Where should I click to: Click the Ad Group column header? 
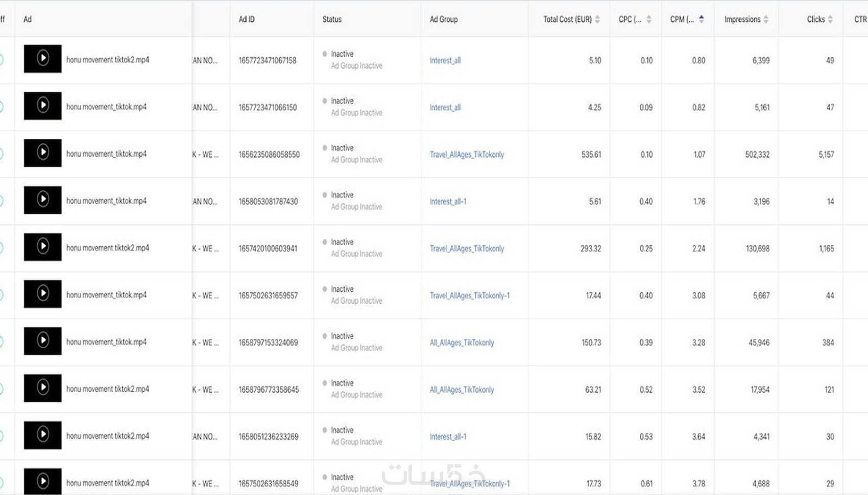coord(444,19)
